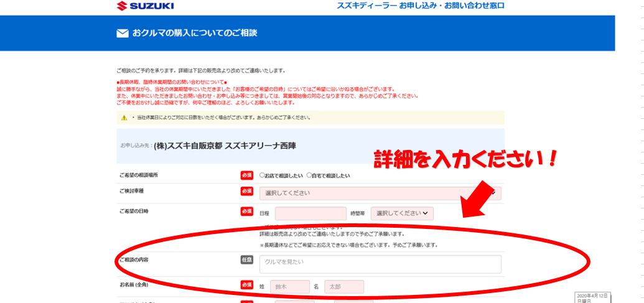Click the 名 name input field
The image size is (644, 303).
(x=344, y=287)
